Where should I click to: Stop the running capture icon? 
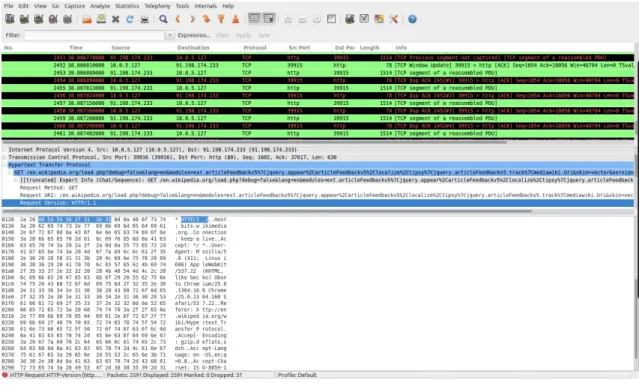(53, 19)
